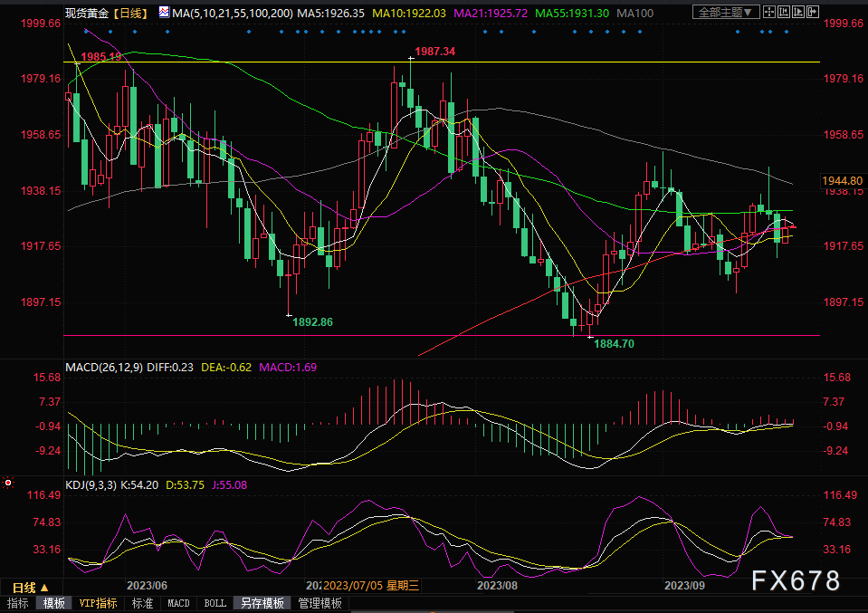
Task: Toggle the BOLL template
Action: (x=215, y=604)
